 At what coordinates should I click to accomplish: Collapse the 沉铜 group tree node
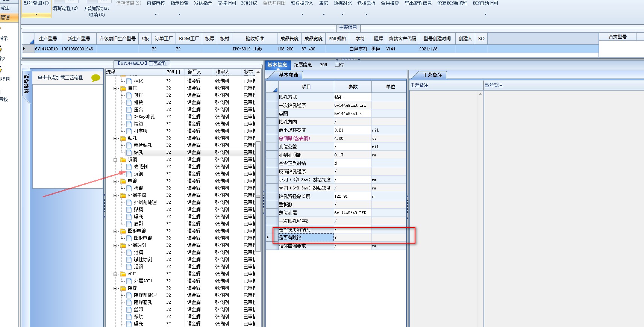click(116, 160)
